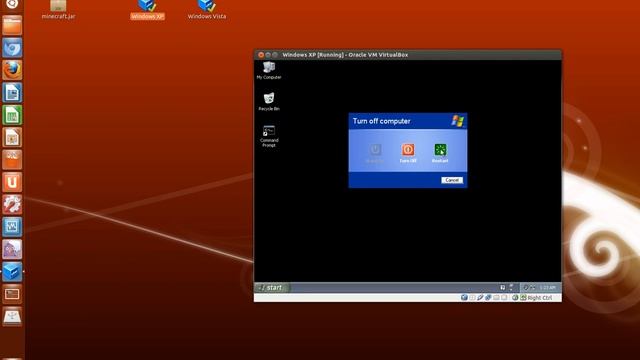Launch Firefox from the launcher

12,70
